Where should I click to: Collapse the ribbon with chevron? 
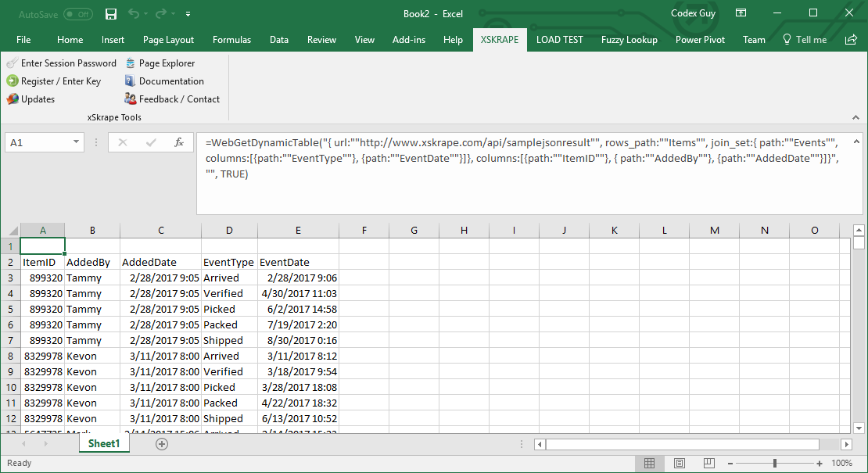855,117
